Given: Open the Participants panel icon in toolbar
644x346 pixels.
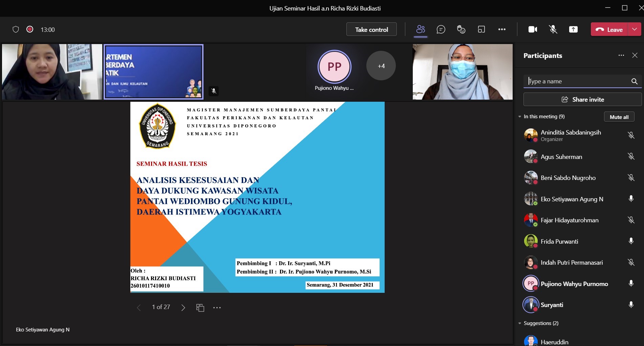Looking at the screenshot, I should point(421,29).
